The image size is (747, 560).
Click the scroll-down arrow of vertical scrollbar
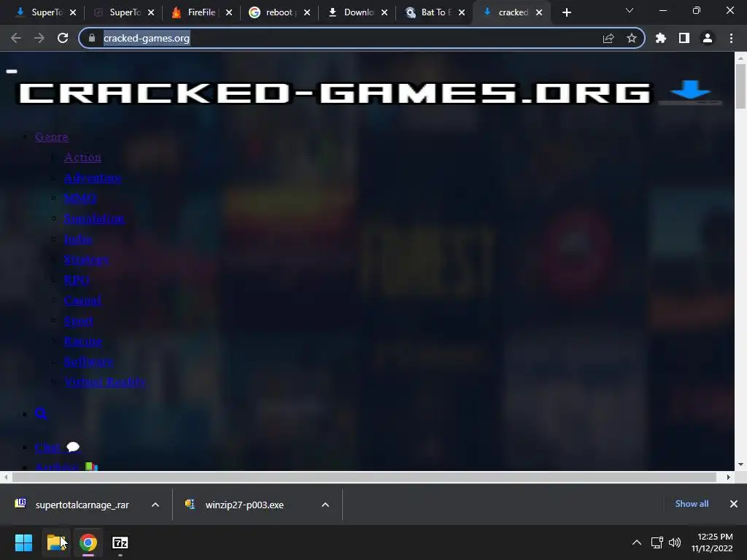[x=740, y=464]
